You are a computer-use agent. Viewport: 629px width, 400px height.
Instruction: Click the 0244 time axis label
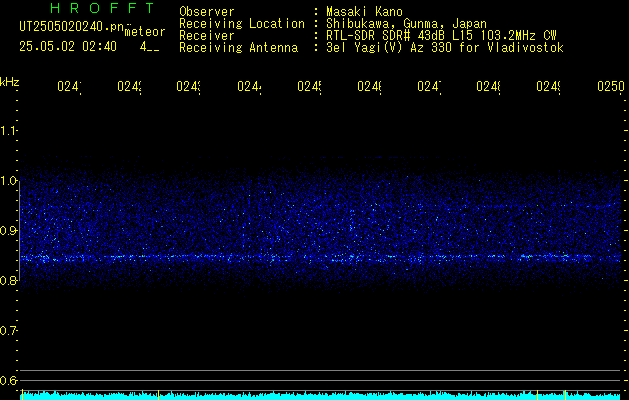(249, 87)
